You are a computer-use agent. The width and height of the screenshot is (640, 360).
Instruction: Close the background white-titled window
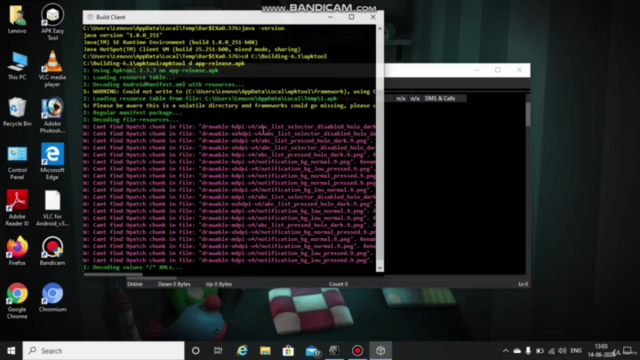coord(519,70)
